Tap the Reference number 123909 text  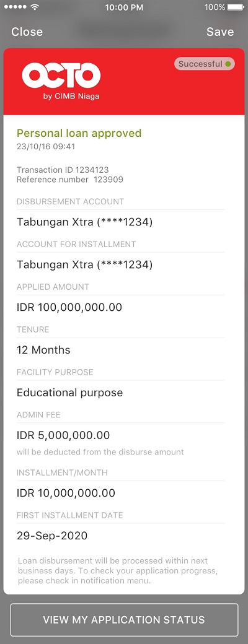tap(70, 180)
